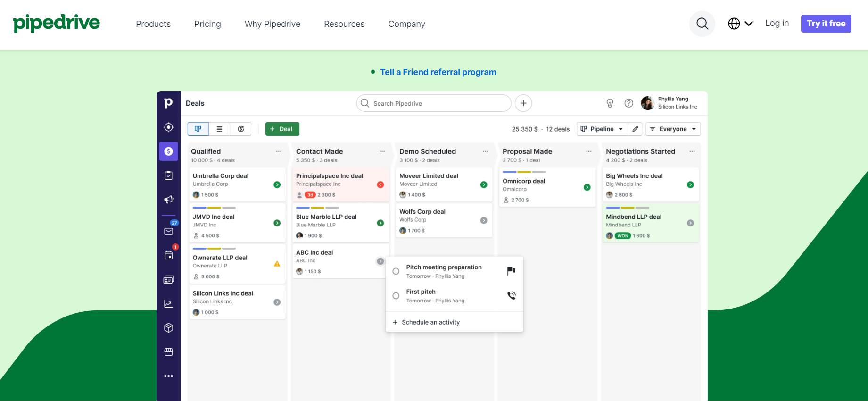Click Big Wheels Inc deal green arrow
The image size is (868, 401).
[x=690, y=185]
